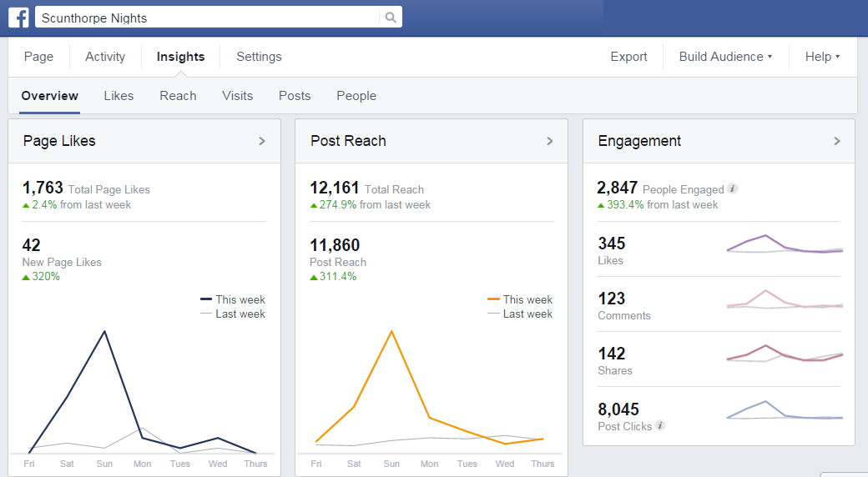The height and width of the screenshot is (477, 868).
Task: Open the Settings page link
Action: point(259,57)
